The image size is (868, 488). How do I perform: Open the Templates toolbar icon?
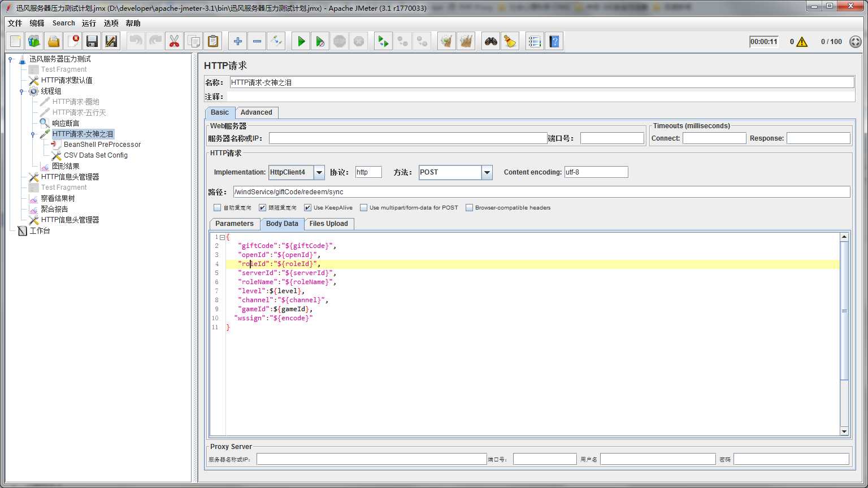pyautogui.click(x=34, y=41)
